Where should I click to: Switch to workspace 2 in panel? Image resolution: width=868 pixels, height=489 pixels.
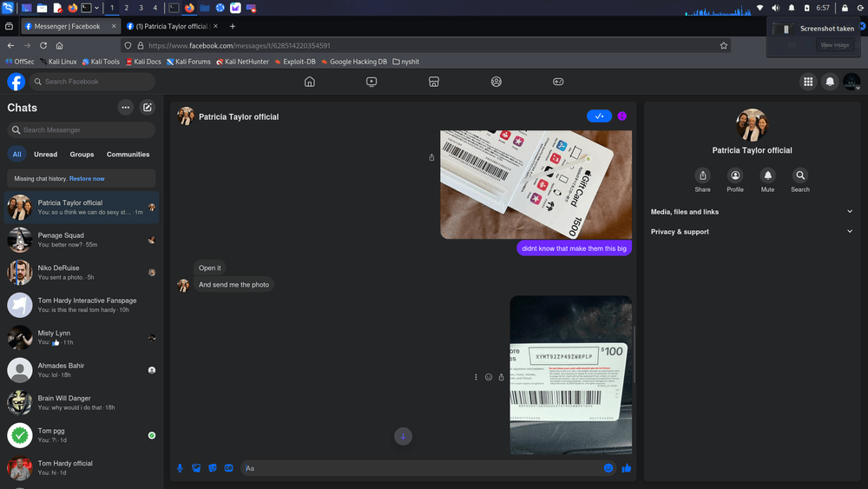tap(126, 8)
